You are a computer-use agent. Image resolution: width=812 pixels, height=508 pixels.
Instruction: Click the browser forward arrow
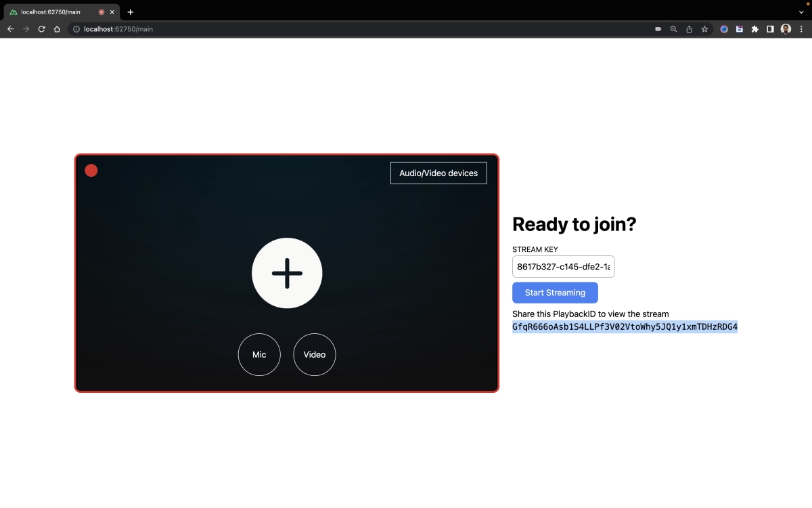[x=26, y=29]
